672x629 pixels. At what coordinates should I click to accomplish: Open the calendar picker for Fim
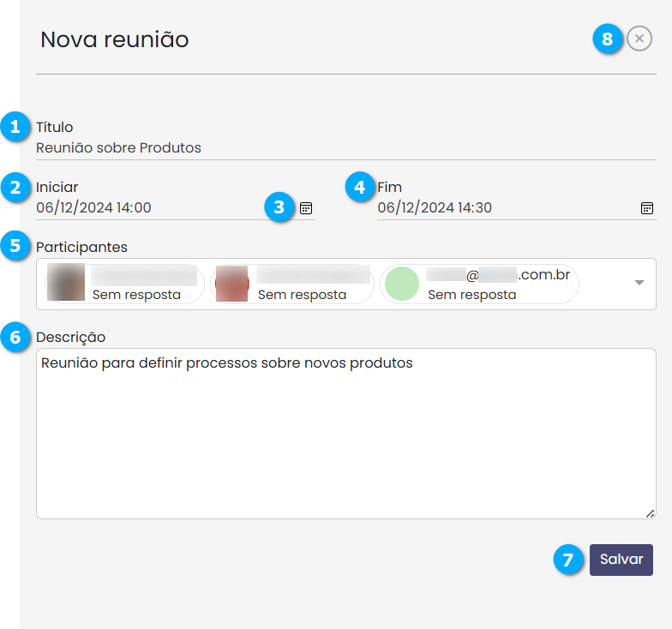[647, 207]
